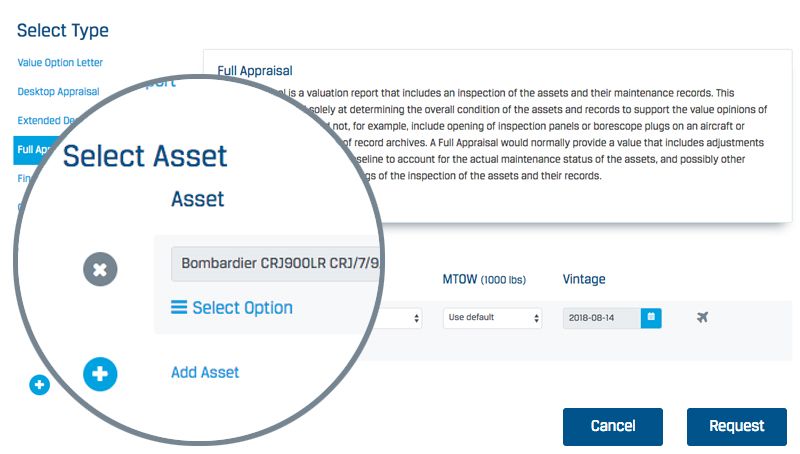Click the Cancel button
Viewport: 800px width, 454px height.
(612, 426)
